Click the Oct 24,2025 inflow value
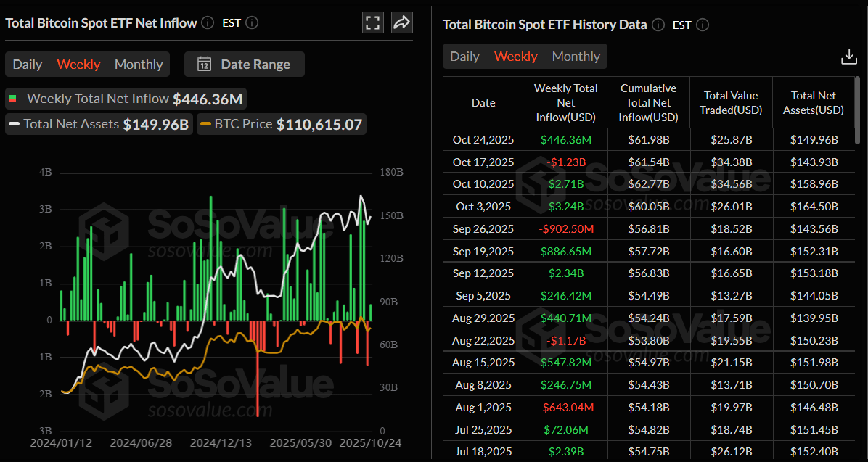This screenshot has width=868, height=462. click(x=565, y=139)
